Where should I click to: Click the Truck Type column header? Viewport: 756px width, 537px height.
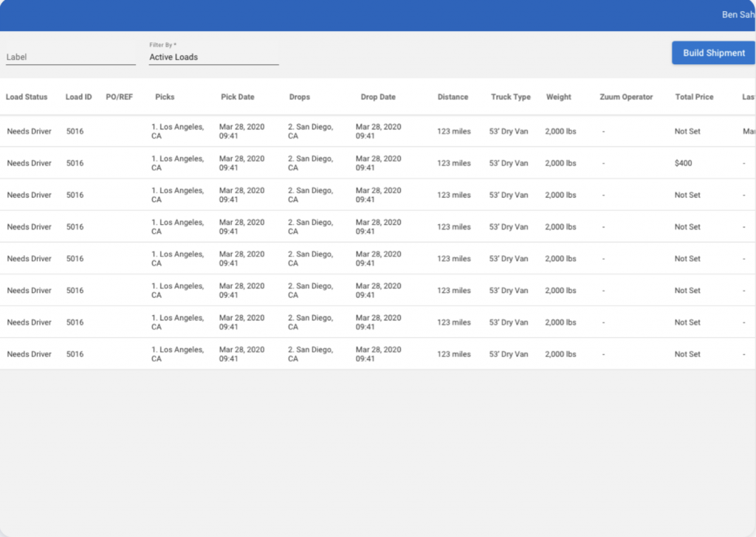pos(511,97)
